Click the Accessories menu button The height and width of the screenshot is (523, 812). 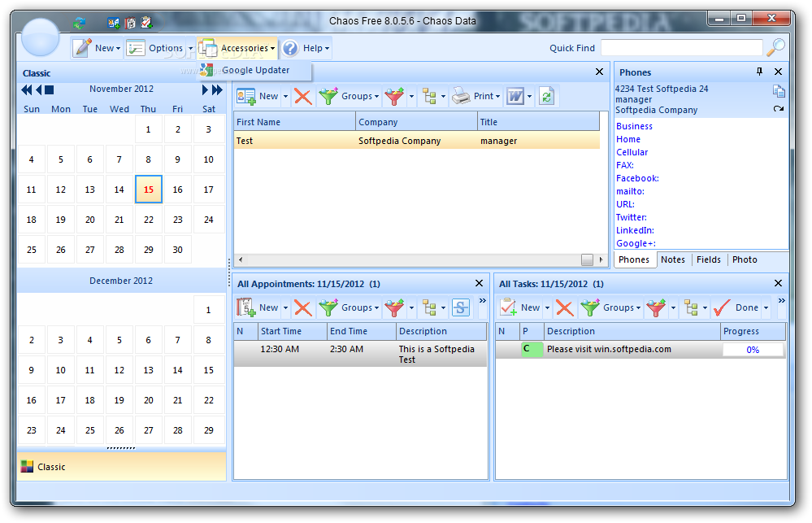[237, 48]
